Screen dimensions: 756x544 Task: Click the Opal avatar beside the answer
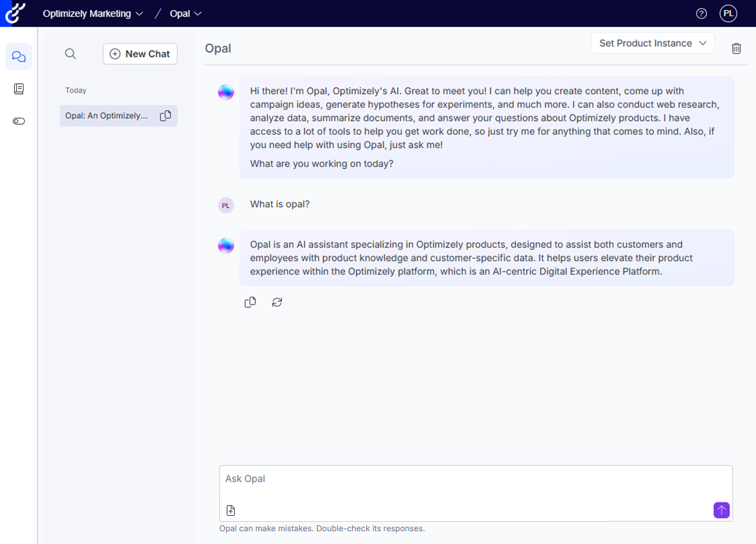225,246
